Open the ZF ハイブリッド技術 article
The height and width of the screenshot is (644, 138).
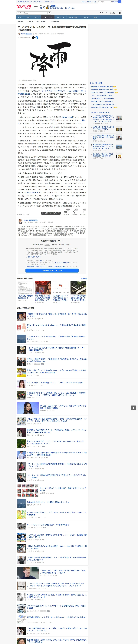pos(48,525)
